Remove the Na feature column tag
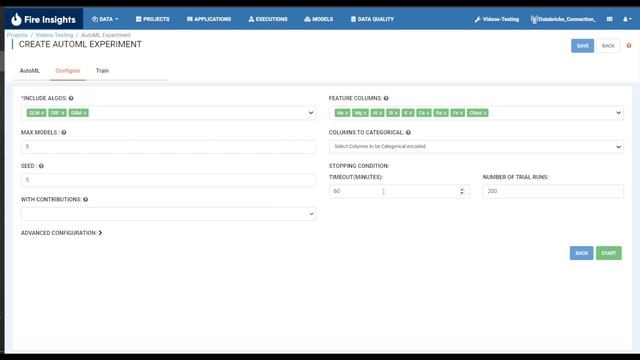 coord(347,113)
